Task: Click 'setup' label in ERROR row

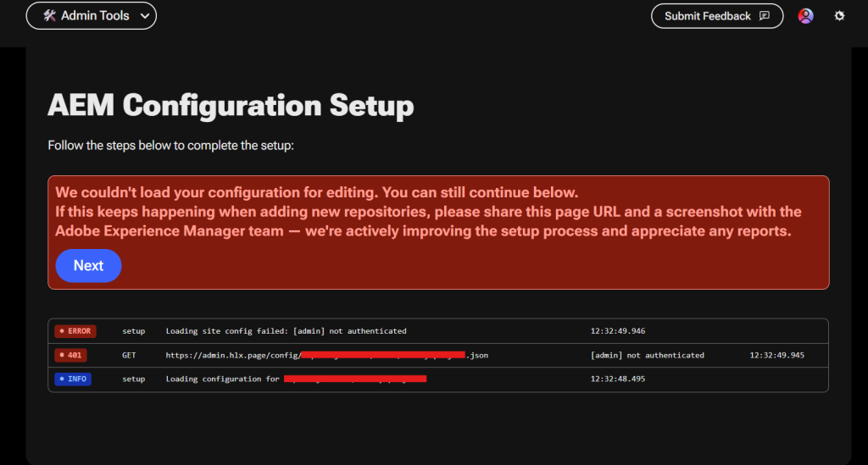Action: click(x=133, y=331)
